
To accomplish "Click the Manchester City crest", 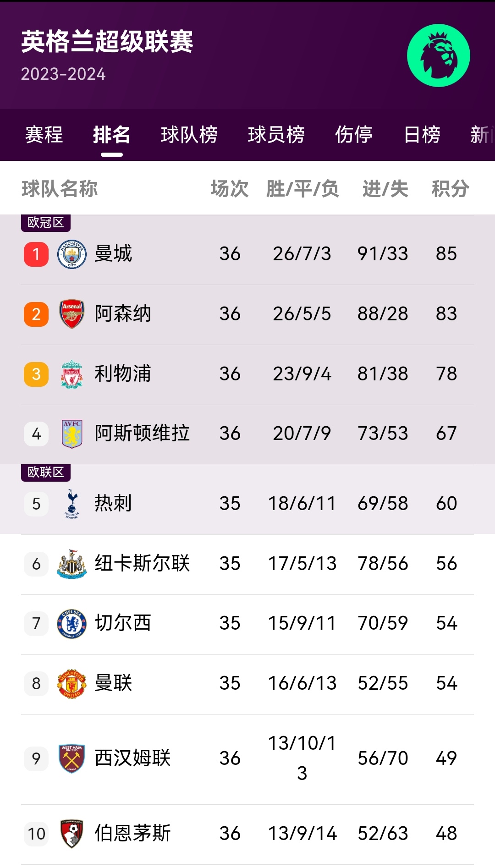I will tap(72, 254).
